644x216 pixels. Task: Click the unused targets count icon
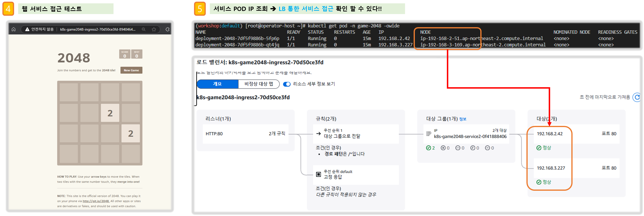(x=458, y=148)
